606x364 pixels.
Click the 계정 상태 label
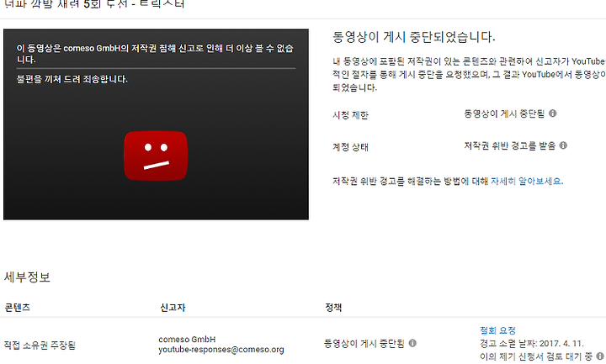point(350,147)
